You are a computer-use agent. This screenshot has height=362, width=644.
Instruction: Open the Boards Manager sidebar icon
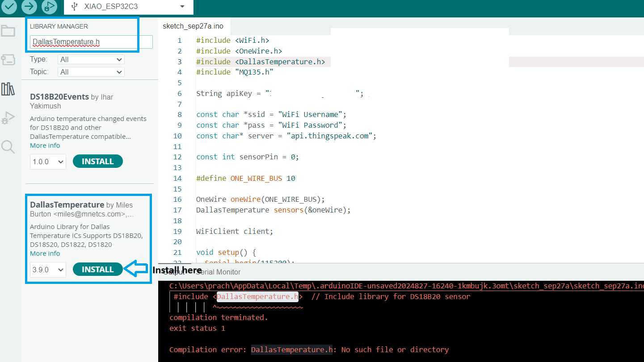click(8, 59)
